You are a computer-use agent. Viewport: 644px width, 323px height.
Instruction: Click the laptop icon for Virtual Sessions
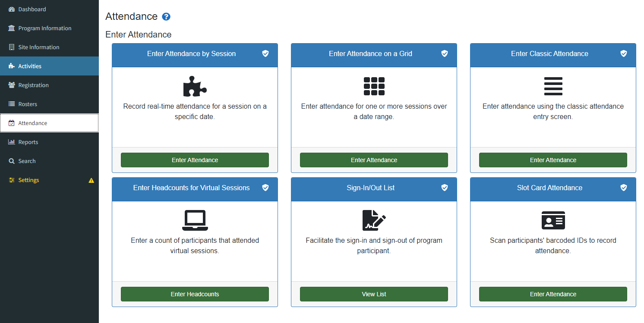pos(195,220)
